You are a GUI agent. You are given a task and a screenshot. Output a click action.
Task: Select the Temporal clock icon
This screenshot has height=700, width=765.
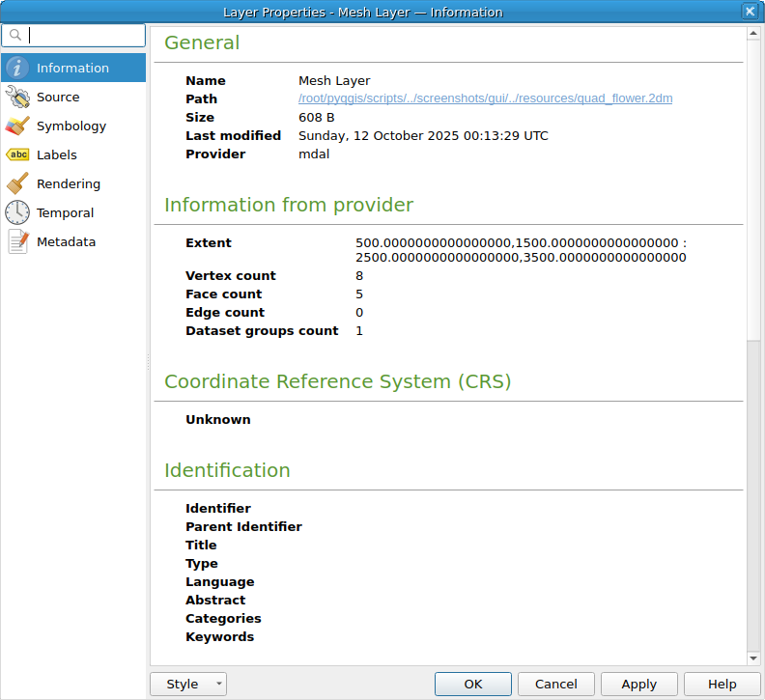pyautogui.click(x=17, y=212)
